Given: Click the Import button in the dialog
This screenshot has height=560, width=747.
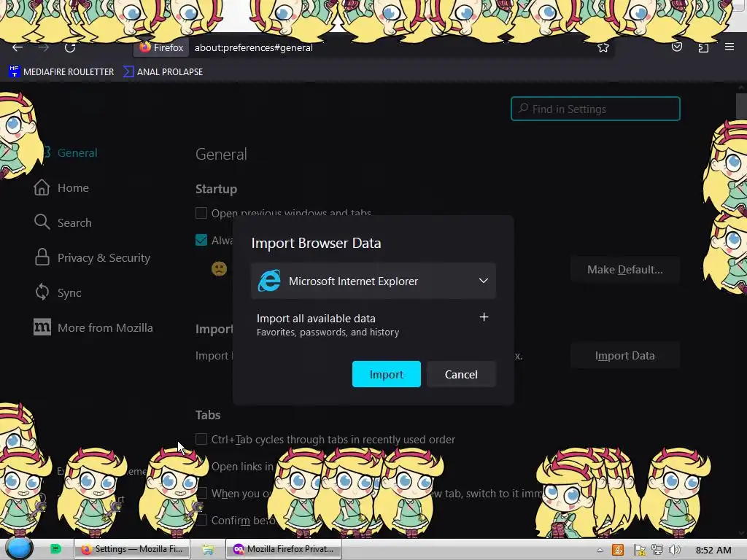Looking at the screenshot, I should (x=387, y=374).
